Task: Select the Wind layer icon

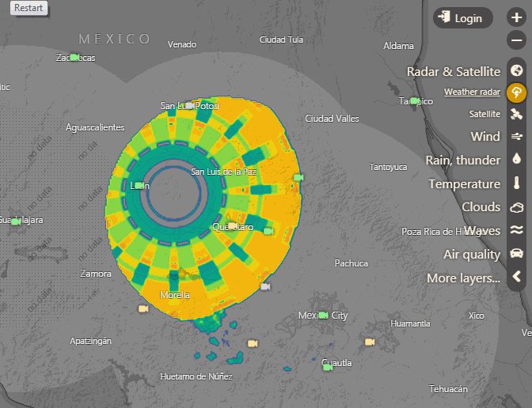Action: point(516,137)
